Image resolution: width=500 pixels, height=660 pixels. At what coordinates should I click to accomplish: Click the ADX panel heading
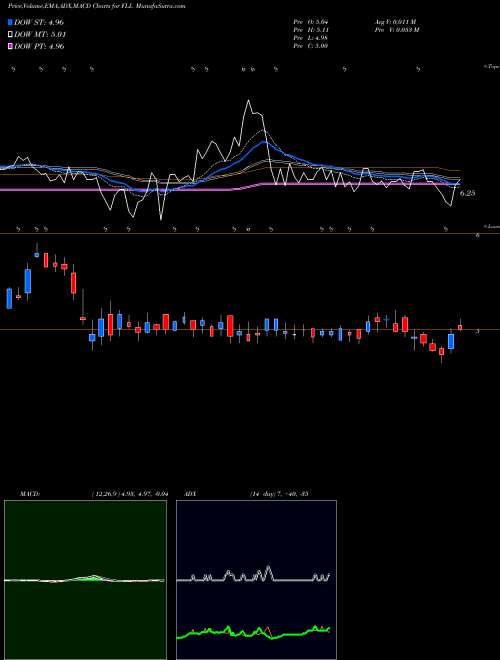pyautogui.click(x=191, y=493)
